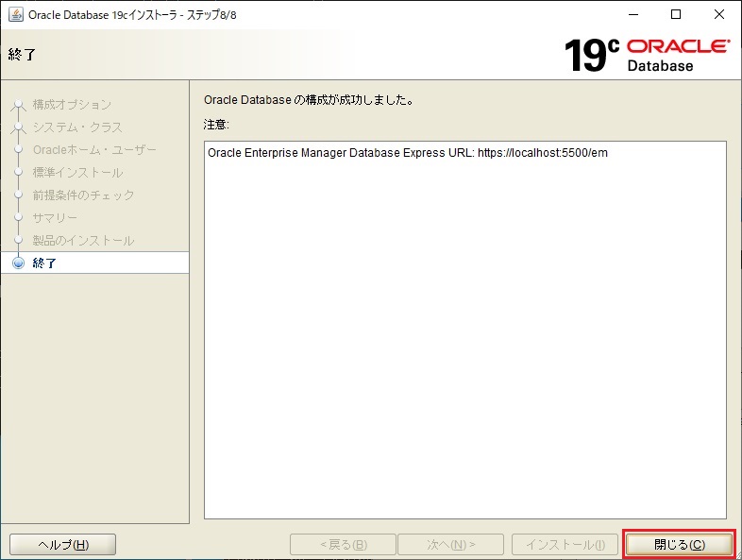742x560 pixels.
Task: Select the Oracleホーム・ユーザー step
Action: 94,150
